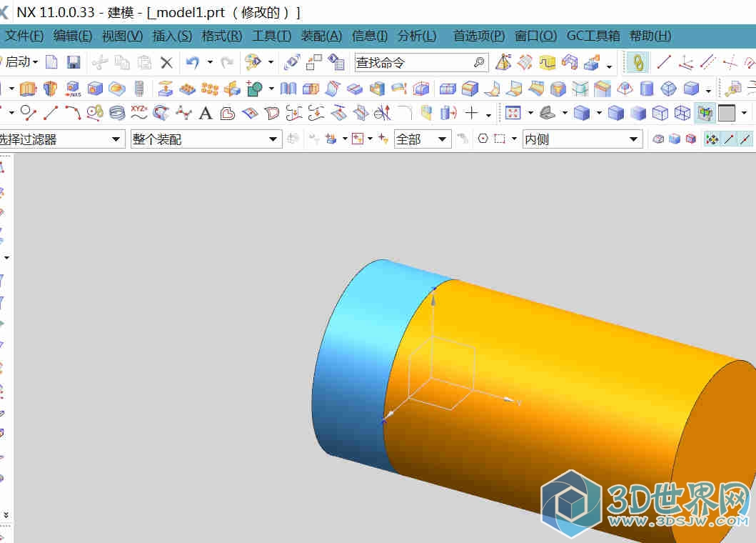Create a Cylinder primitive
Image resolution: width=756 pixels, height=543 pixels.
pyautogui.click(x=647, y=89)
